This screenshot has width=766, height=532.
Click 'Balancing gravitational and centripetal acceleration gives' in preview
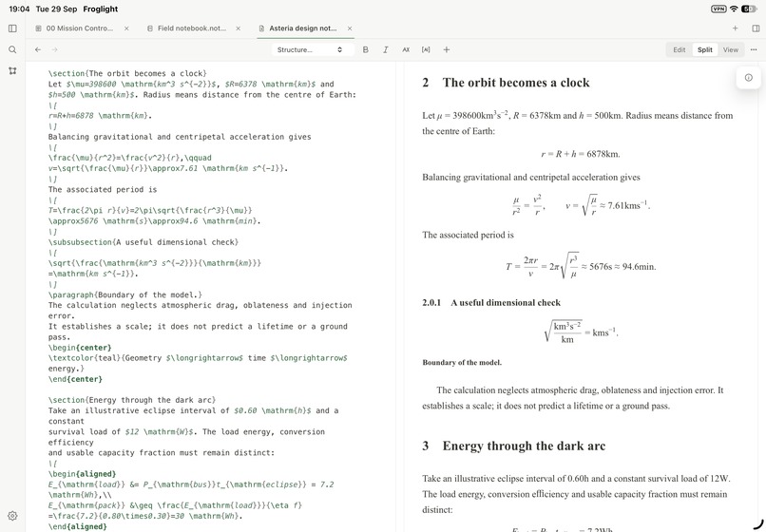[531, 178]
